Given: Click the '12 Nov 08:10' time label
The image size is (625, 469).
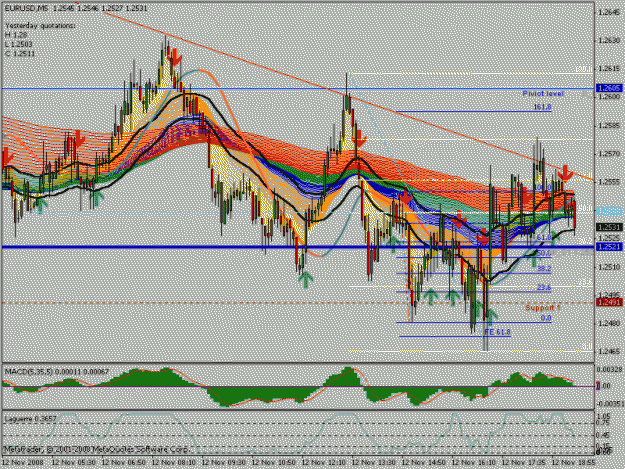Looking at the screenshot, I should pos(174,463).
